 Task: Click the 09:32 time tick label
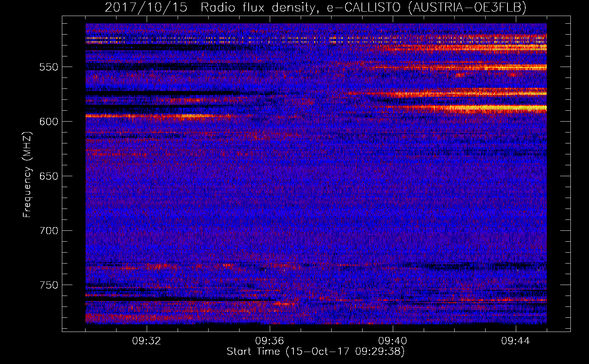tap(147, 341)
